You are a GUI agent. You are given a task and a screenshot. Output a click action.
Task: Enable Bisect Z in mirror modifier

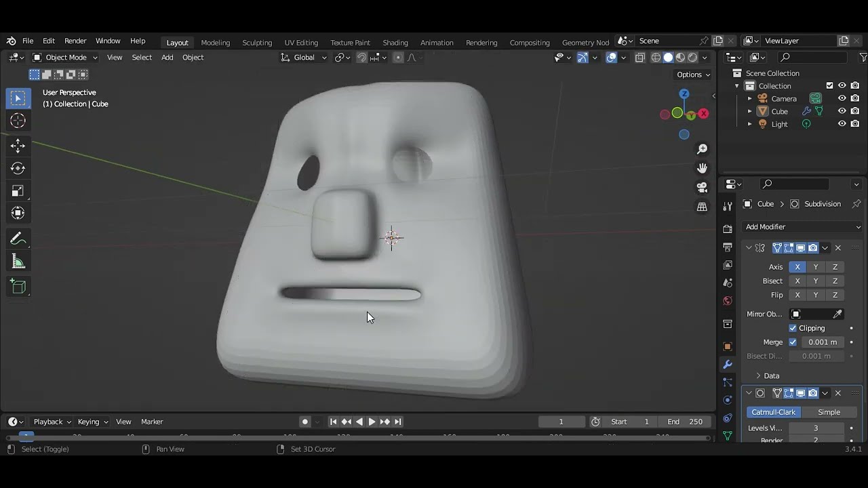(835, 281)
